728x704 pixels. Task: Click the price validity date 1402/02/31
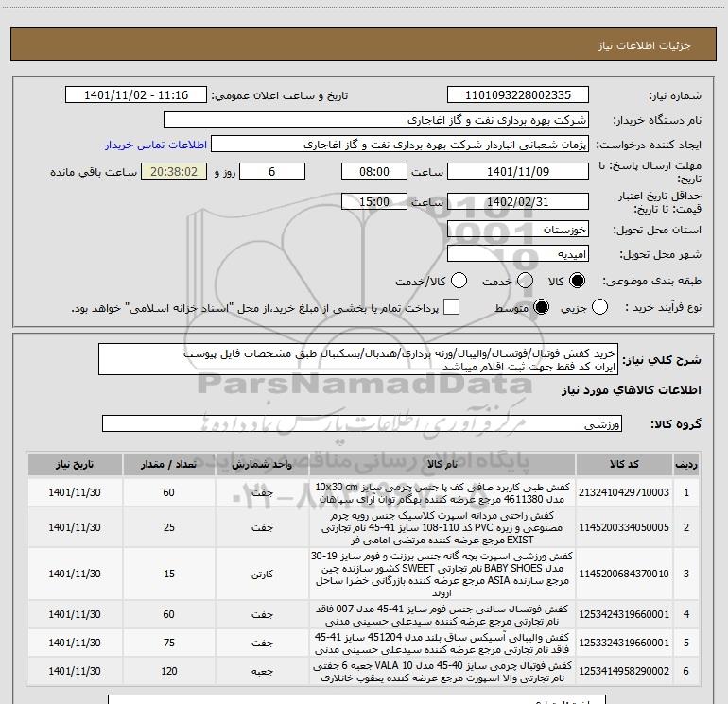pos(518,202)
